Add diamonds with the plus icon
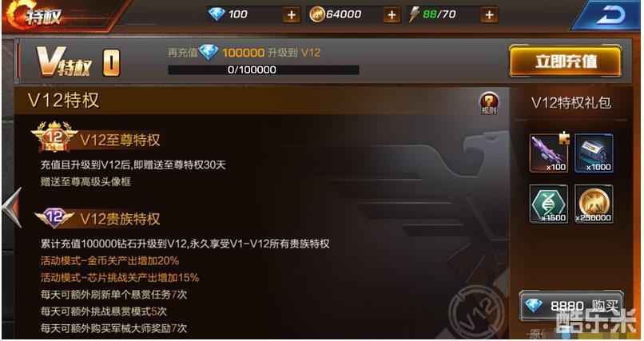 (x=291, y=15)
